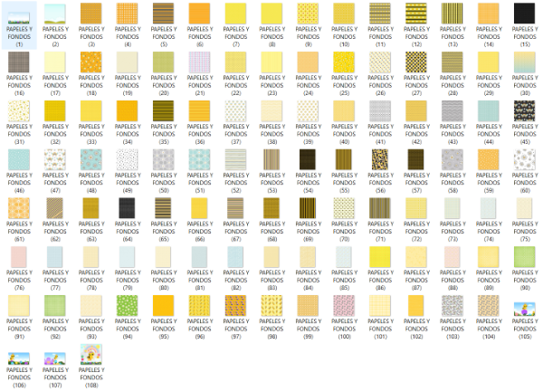Select PAPELES Y FONDOS (75) file
Screen dimensions: 543x392
pos(525,209)
